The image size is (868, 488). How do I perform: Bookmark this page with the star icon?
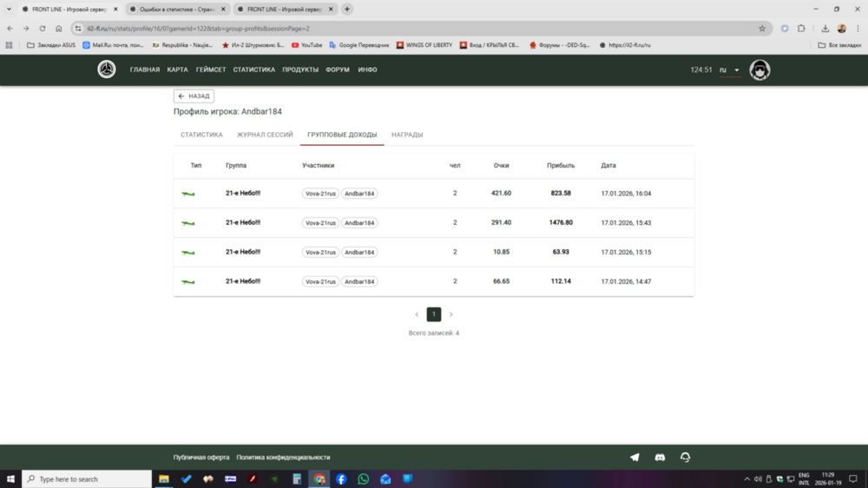[762, 29]
